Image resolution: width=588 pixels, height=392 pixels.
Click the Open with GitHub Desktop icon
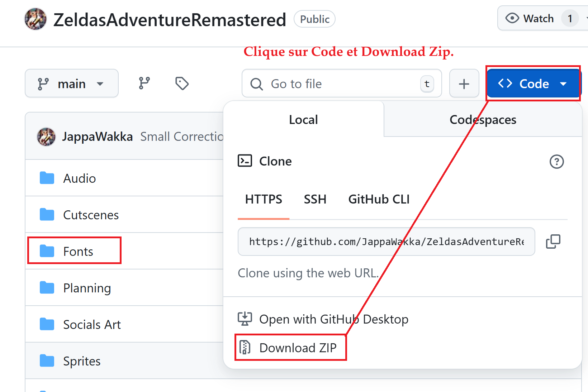[245, 319]
